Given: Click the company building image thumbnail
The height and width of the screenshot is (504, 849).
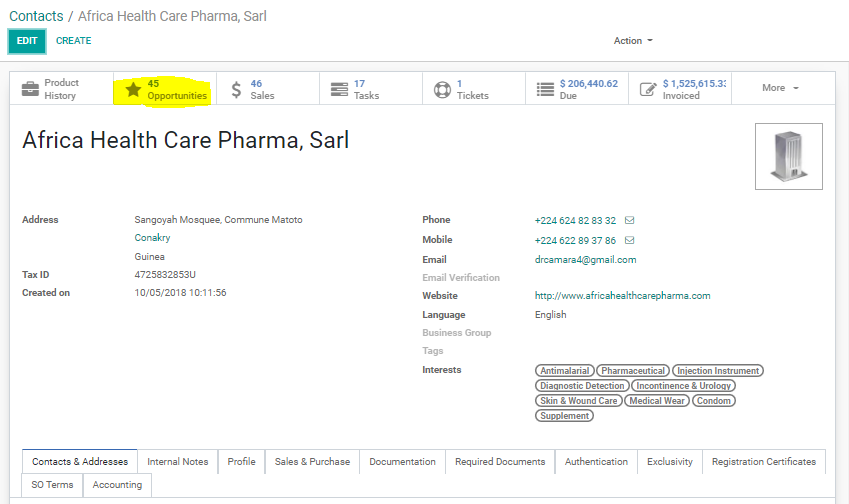Looking at the screenshot, I should tap(789, 156).
